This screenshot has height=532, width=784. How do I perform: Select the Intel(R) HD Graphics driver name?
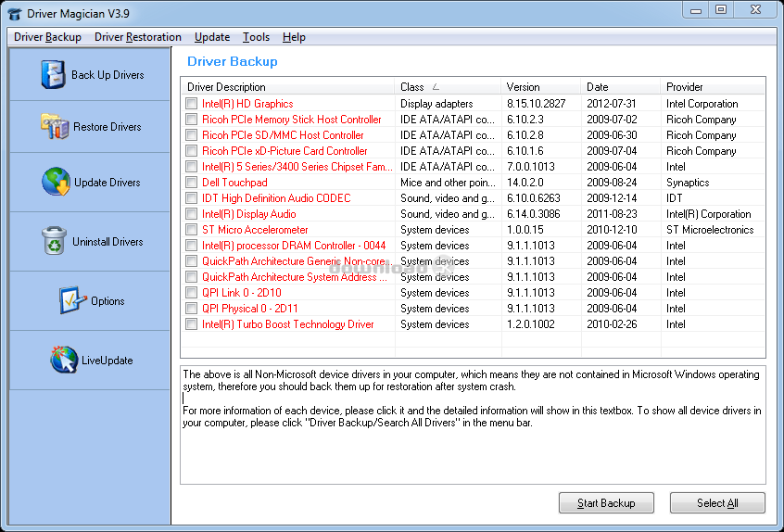click(247, 104)
